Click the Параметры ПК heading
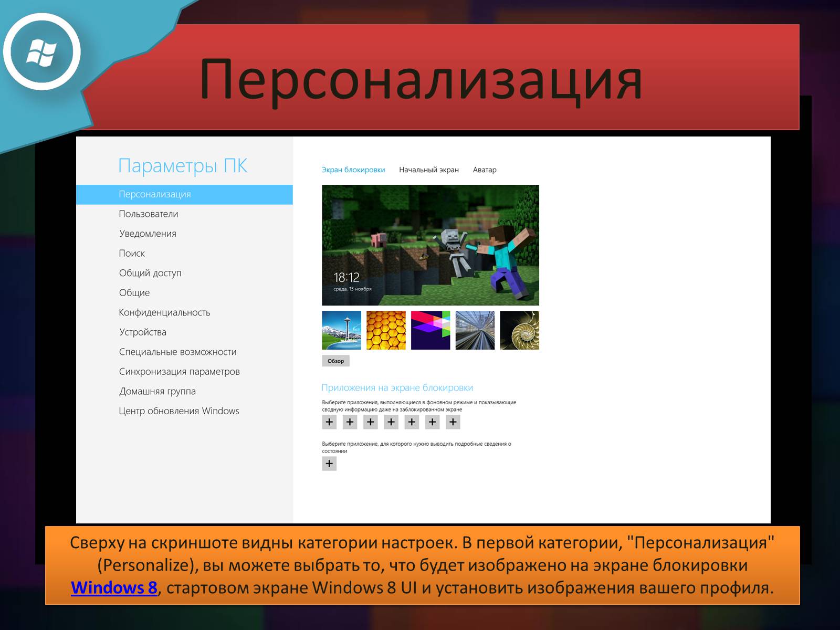Screen dimensions: 840x630 pyautogui.click(x=183, y=166)
